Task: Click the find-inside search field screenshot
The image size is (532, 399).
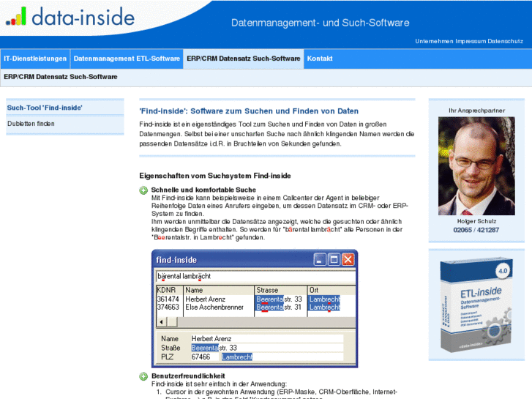Action: click(255, 277)
